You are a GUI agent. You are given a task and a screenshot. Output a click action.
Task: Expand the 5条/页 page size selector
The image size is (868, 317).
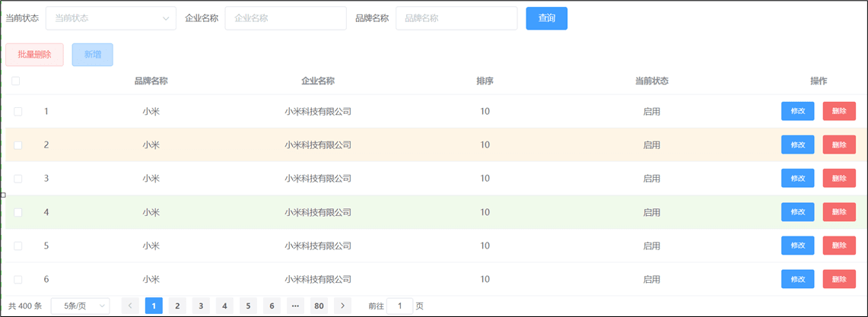[x=80, y=306]
